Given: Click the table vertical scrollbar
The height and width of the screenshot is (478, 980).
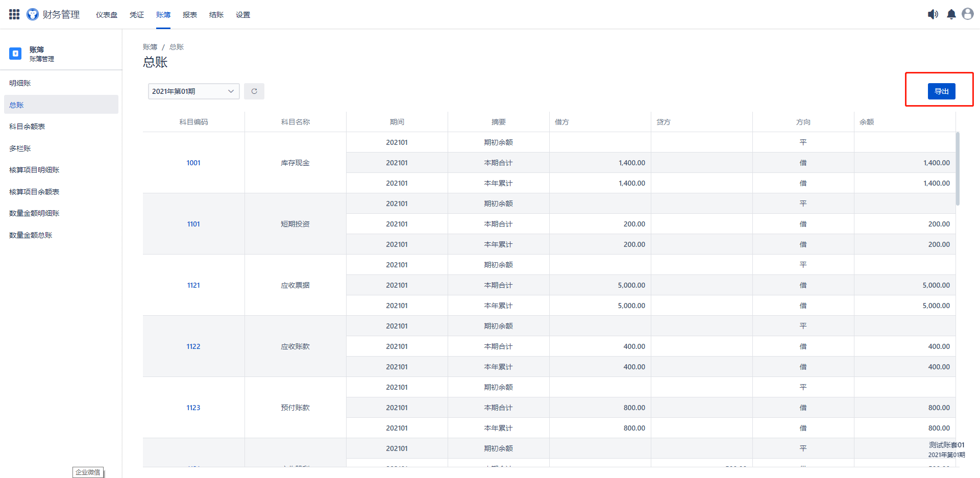Looking at the screenshot, I should 958,168.
